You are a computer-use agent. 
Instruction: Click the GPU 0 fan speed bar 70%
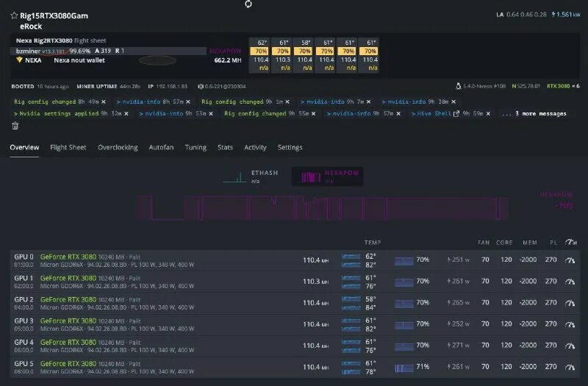point(404,261)
